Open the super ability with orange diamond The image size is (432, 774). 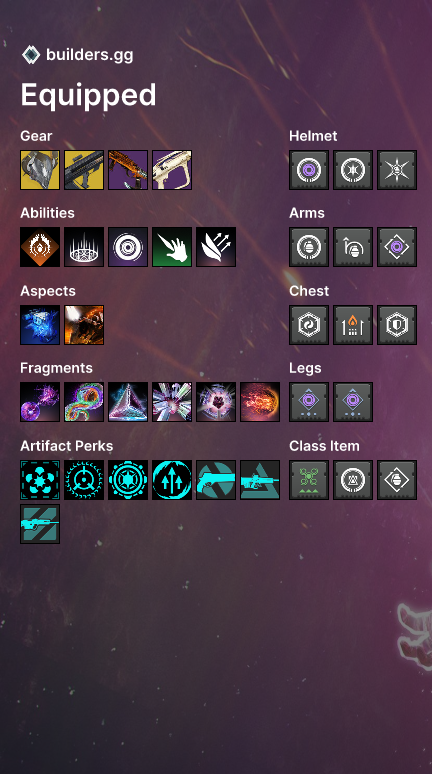40,247
